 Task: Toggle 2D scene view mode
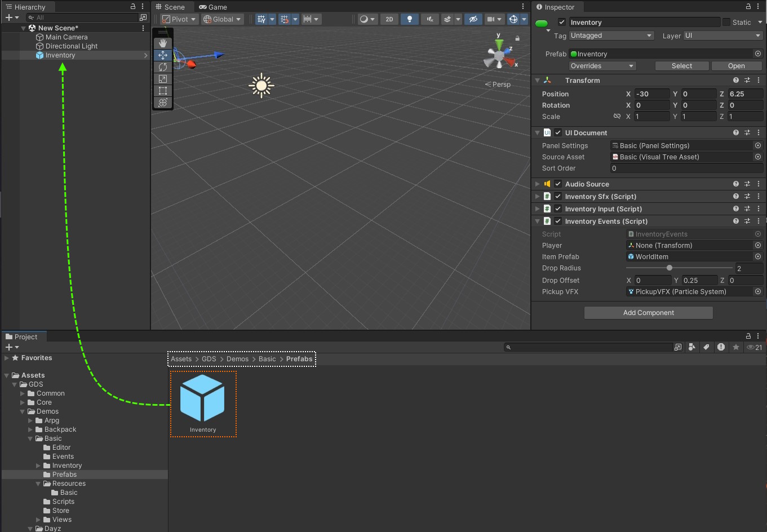click(x=389, y=19)
